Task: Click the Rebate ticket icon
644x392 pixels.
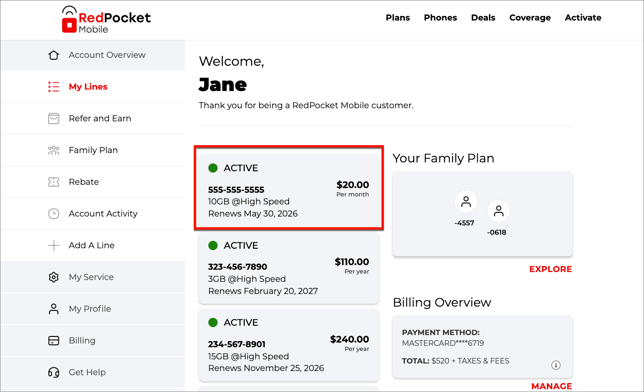Action: pos(53,182)
